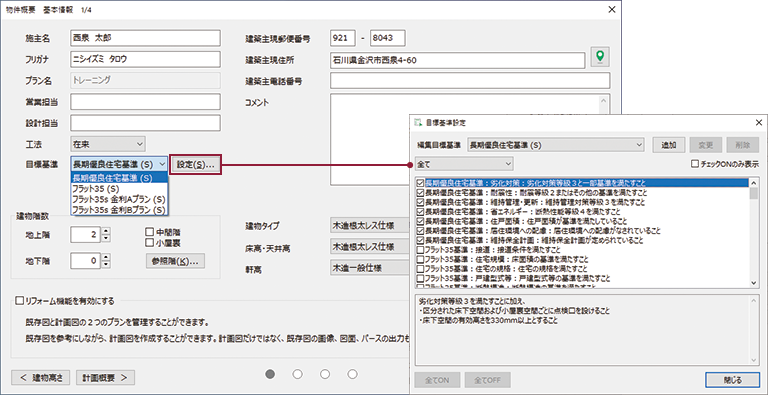The height and width of the screenshot is (395, 768).
Task: Click the 全てOFF button
Action: [x=487, y=379]
